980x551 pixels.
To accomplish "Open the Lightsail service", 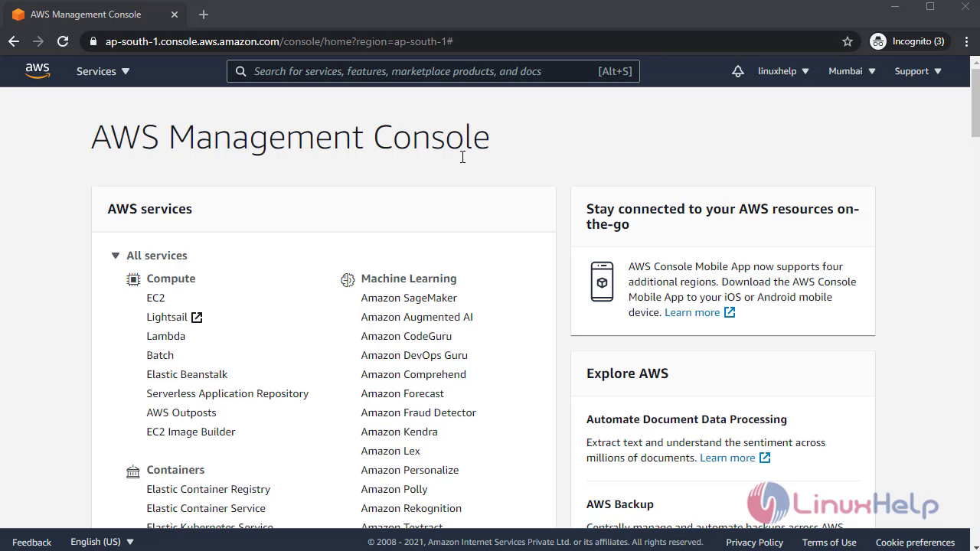I will point(167,317).
